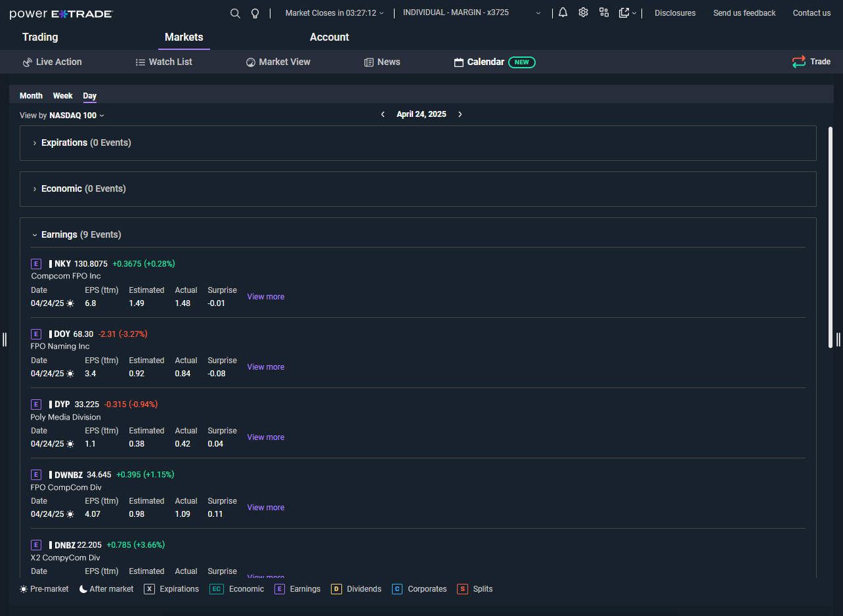Click the E earnings badge beside DOY

click(x=36, y=334)
